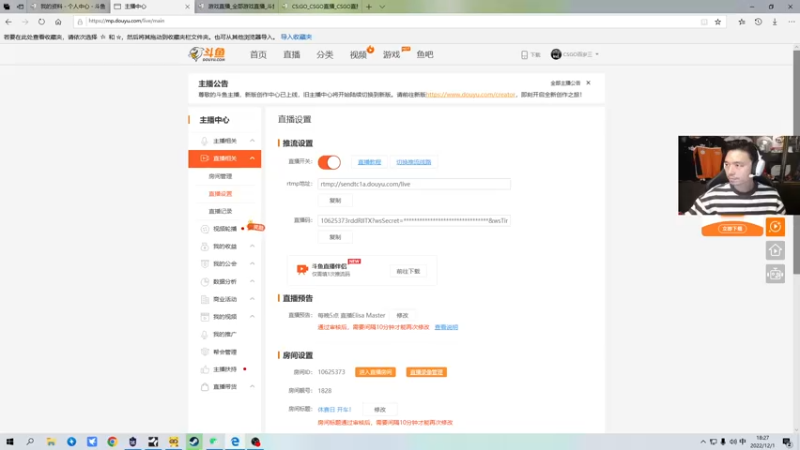The width and height of the screenshot is (800, 450).
Task: Expand 直播带货 sidebar section chevron
Action: pos(252,387)
